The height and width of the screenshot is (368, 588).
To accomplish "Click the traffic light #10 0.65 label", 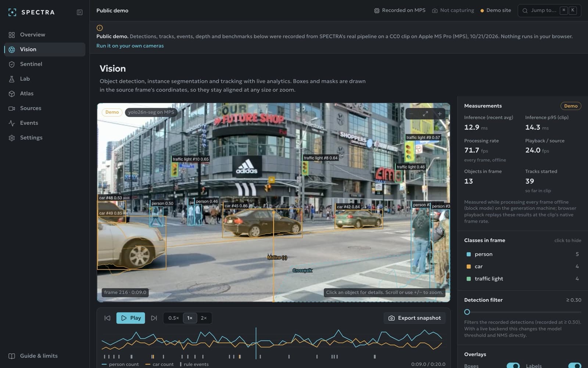I will click(191, 159).
